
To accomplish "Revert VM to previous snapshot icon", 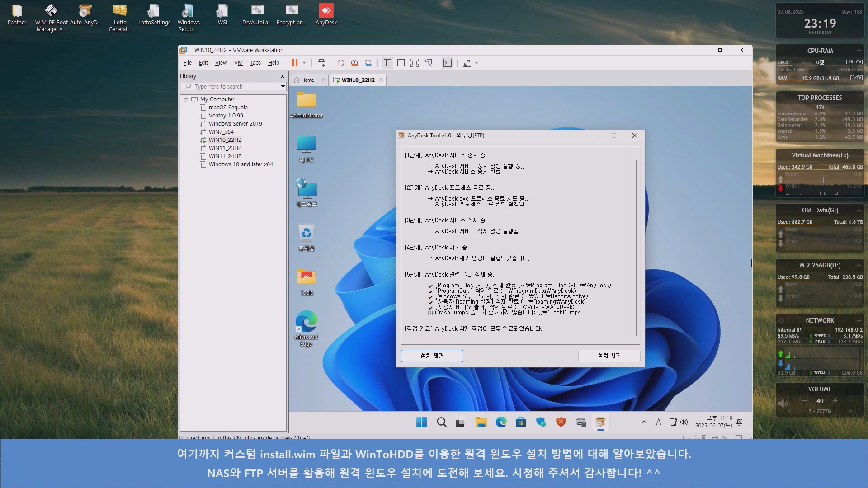I will pos(354,63).
